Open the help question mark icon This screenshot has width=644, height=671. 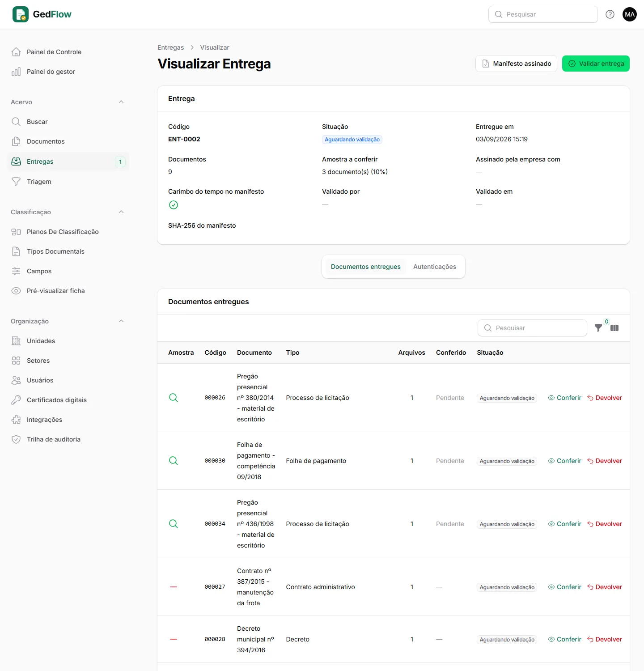[x=610, y=14]
